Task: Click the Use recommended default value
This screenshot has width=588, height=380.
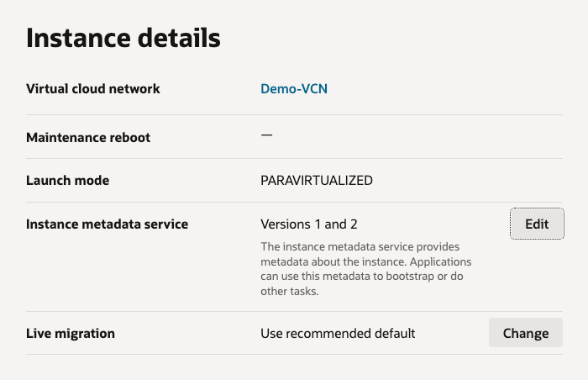Action: click(x=338, y=333)
